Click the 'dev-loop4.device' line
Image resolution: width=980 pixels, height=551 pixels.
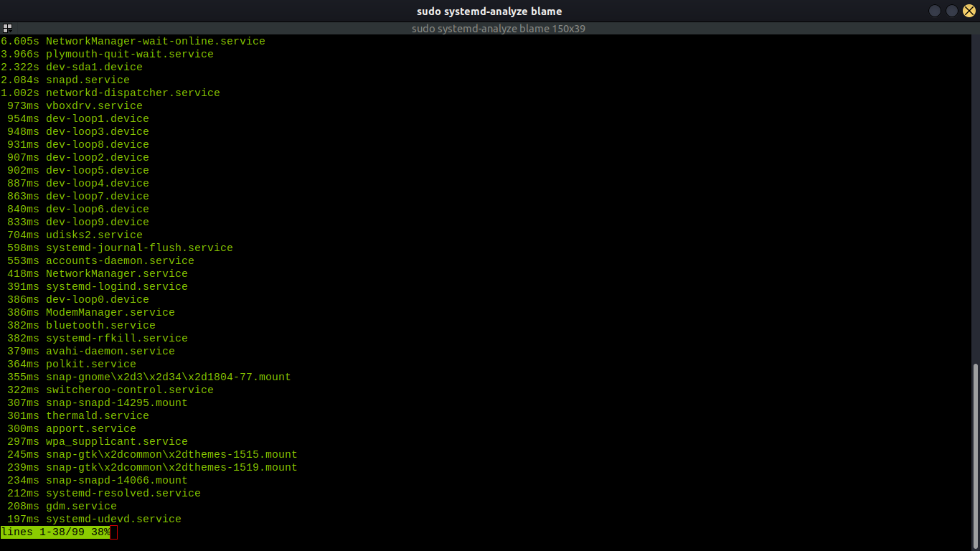click(98, 184)
